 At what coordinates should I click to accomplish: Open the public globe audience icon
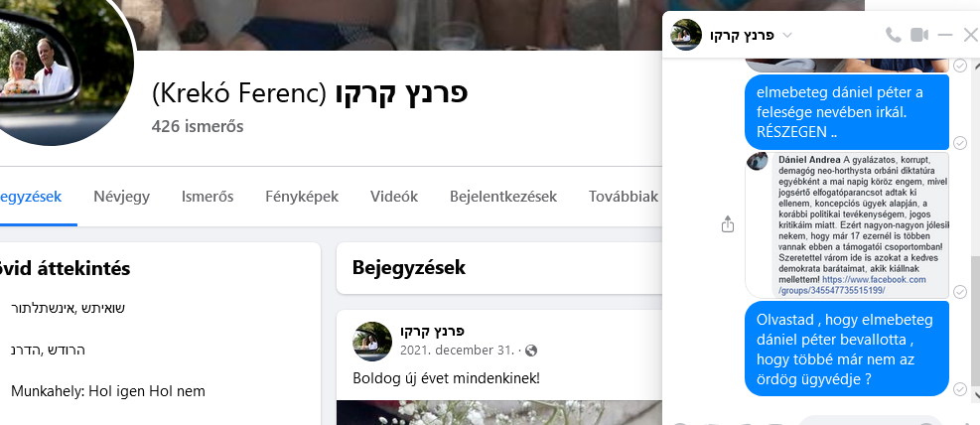531,351
